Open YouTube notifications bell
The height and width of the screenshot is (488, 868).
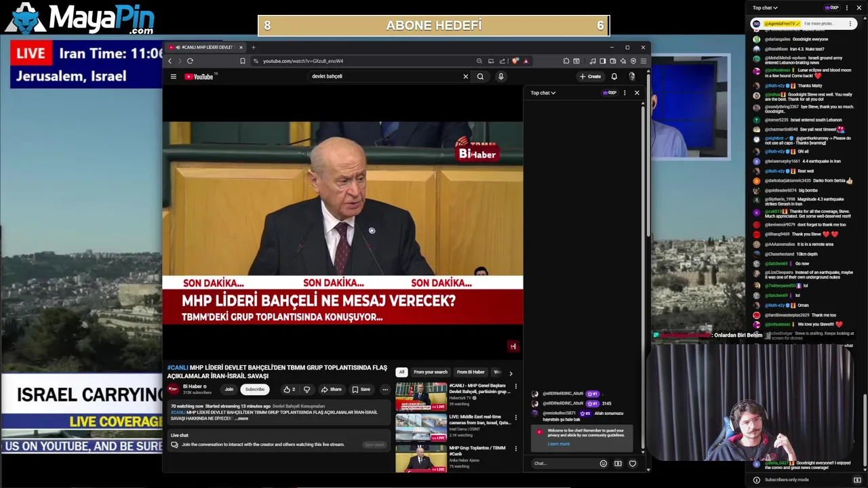tap(614, 77)
